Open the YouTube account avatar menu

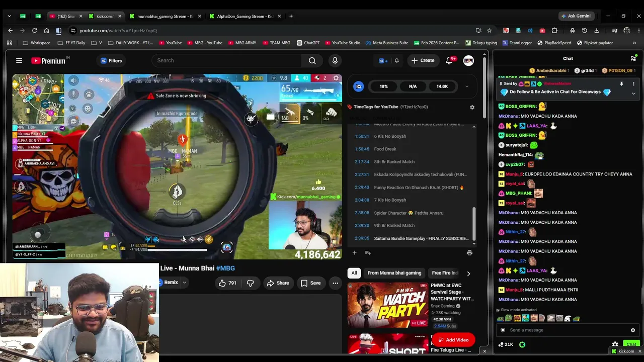[468, 61]
